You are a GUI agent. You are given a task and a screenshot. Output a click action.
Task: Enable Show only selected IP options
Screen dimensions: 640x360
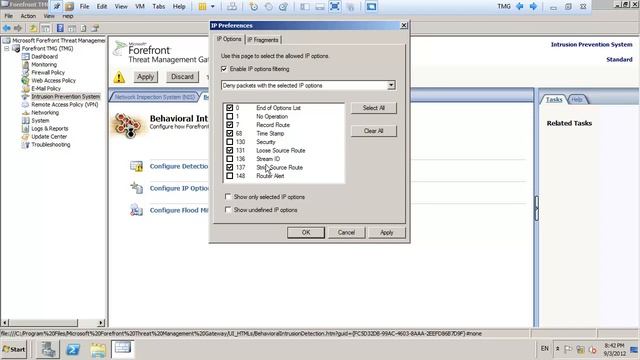pyautogui.click(x=228, y=197)
